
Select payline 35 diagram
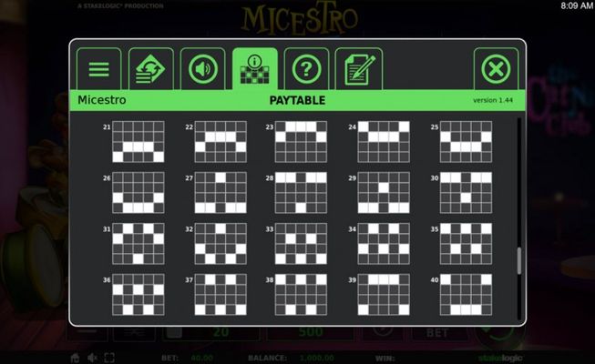[x=466, y=244]
